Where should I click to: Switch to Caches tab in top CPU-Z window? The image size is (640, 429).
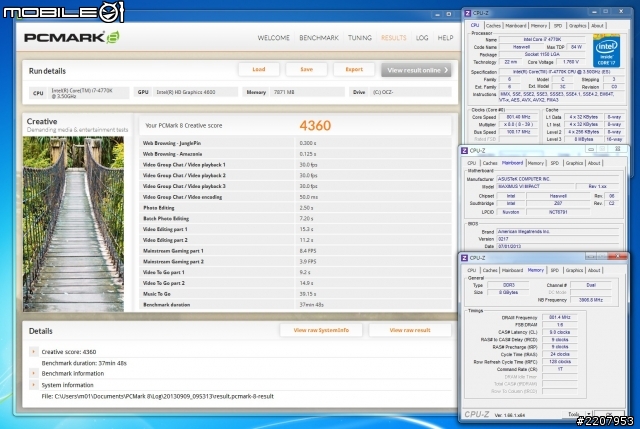pyautogui.click(x=493, y=26)
